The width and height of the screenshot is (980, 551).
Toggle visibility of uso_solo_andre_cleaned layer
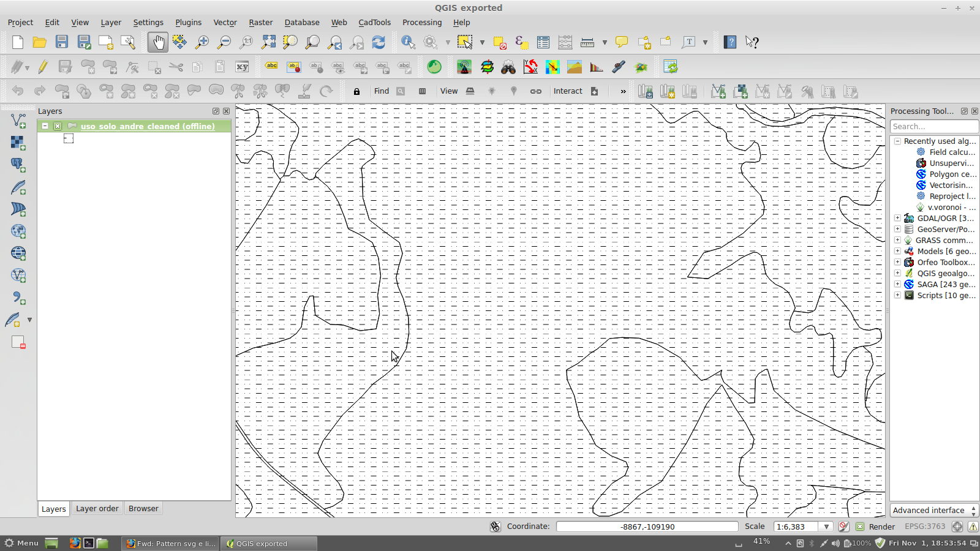coord(58,126)
